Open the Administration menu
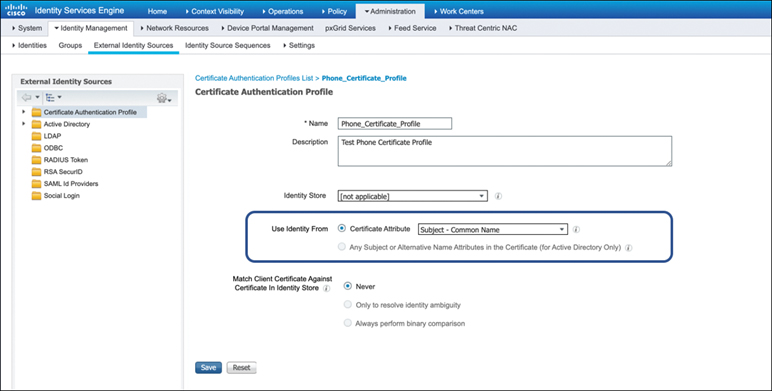 coord(390,11)
